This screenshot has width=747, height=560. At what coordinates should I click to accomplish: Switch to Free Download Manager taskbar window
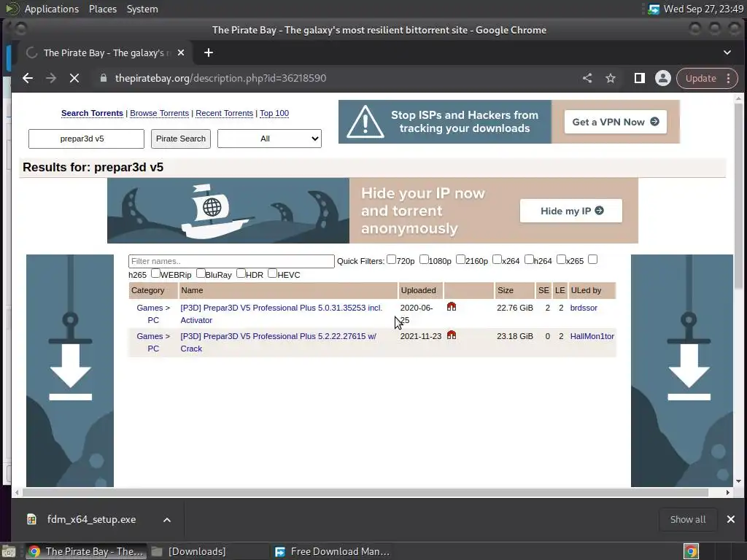click(x=333, y=551)
